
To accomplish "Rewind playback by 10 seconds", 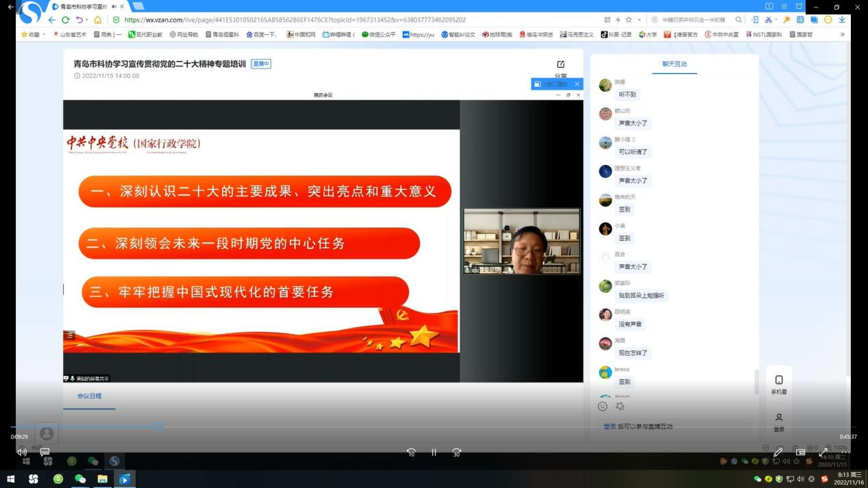I will [x=411, y=452].
